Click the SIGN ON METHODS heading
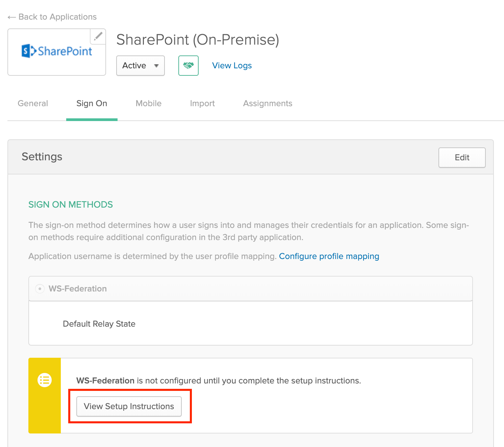The image size is (504, 447). [x=71, y=205]
